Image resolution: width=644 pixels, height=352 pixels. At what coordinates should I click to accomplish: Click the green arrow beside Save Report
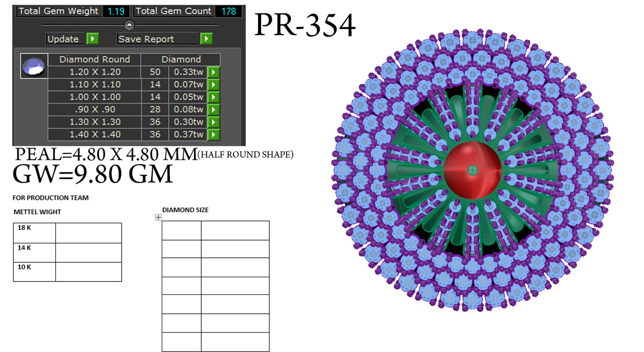206,39
